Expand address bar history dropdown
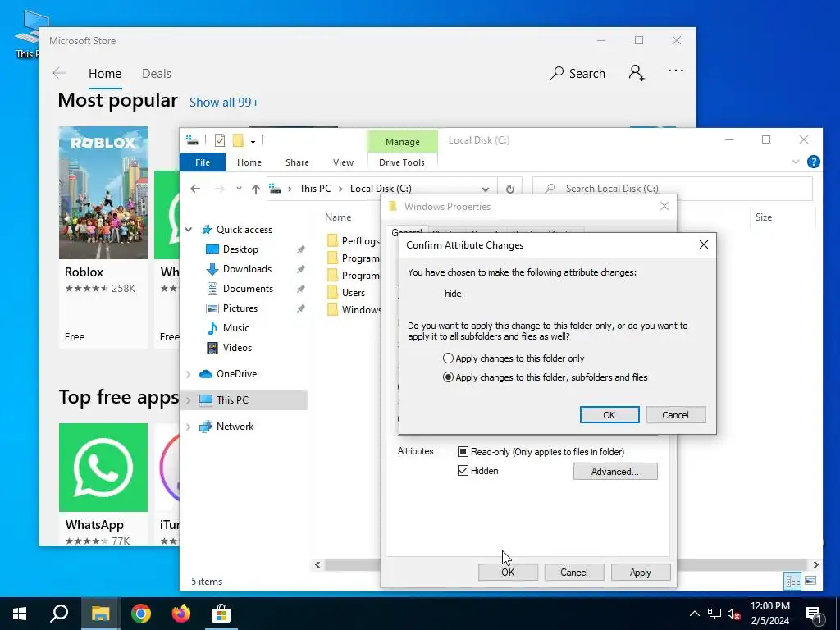This screenshot has width=840, height=630. 485,189
